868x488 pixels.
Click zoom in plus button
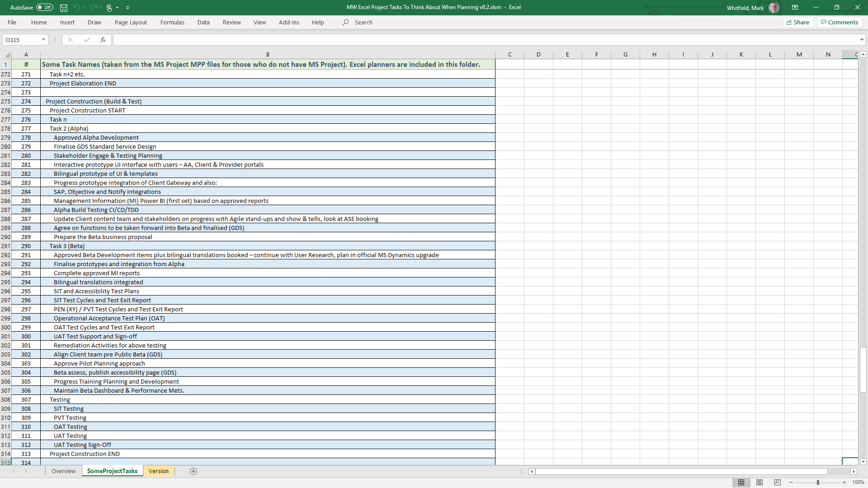(844, 483)
